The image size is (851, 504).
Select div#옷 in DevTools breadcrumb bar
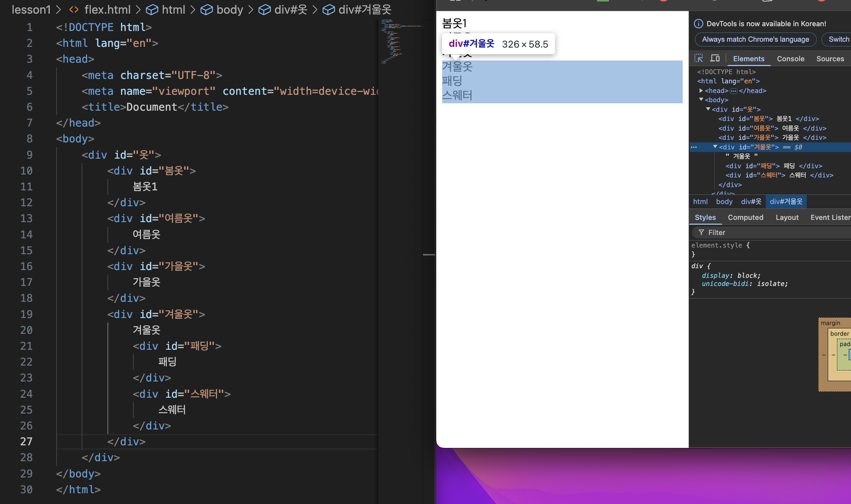click(751, 201)
